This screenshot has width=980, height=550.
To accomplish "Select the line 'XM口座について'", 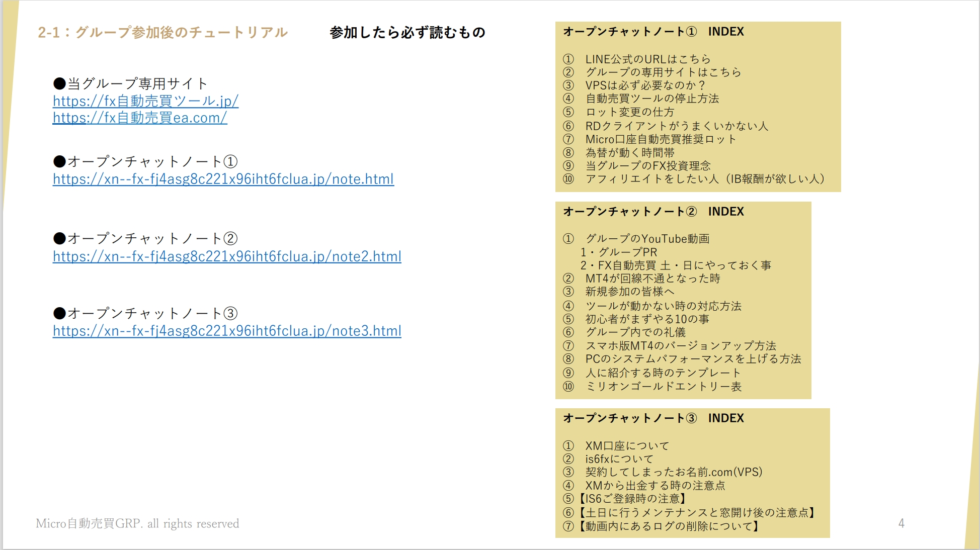I will click(627, 445).
